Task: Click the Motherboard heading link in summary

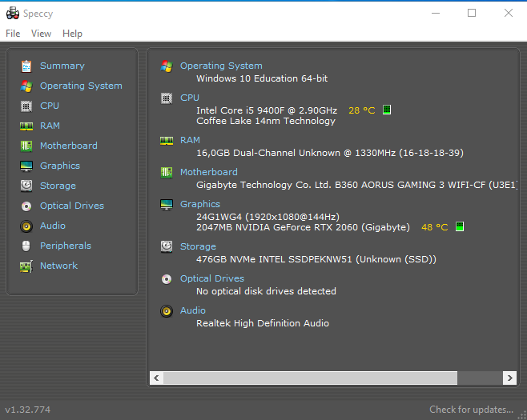Action: tap(209, 172)
